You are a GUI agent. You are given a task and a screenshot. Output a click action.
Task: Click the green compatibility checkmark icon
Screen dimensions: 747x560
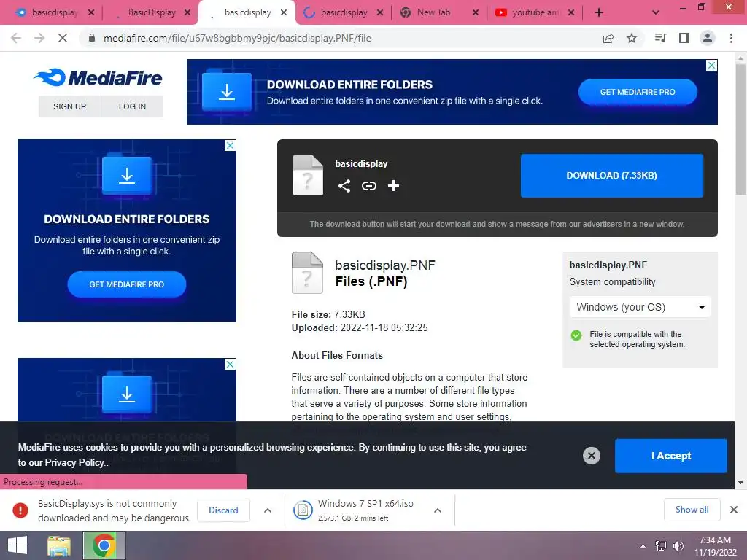(576, 335)
